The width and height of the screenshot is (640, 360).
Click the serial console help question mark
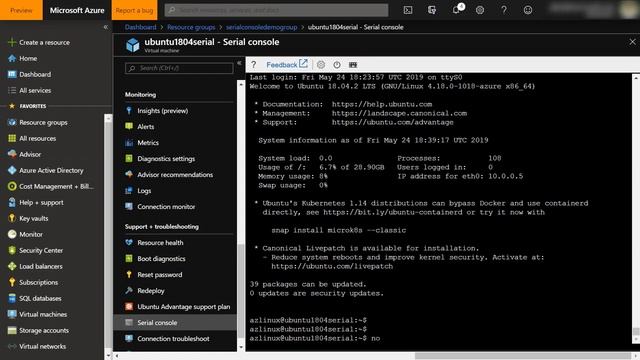tap(253, 64)
